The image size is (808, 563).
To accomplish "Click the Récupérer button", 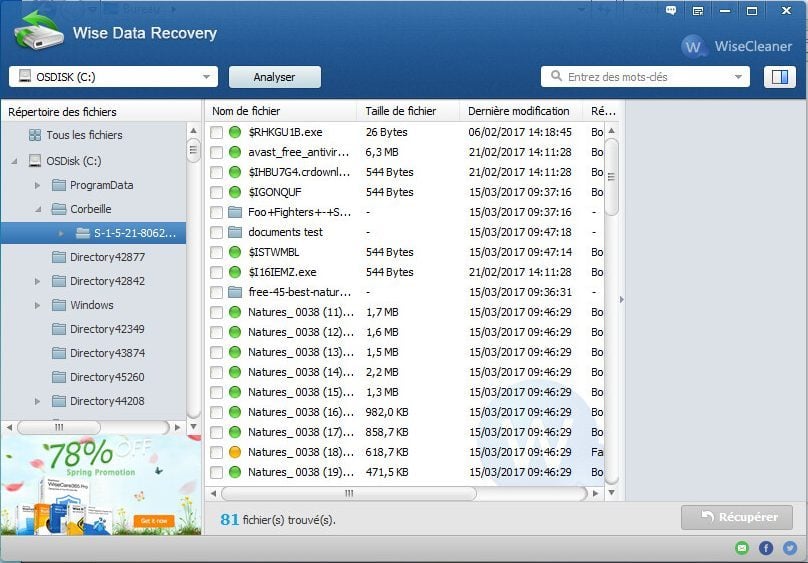I will point(737,517).
